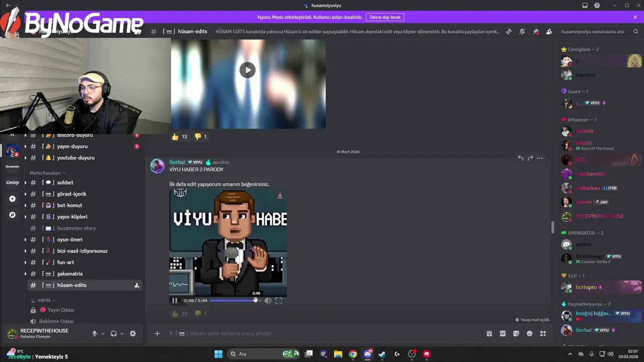The image size is (644, 362).
Task: Open the husamviyu-story channel
Action: pos(85,228)
